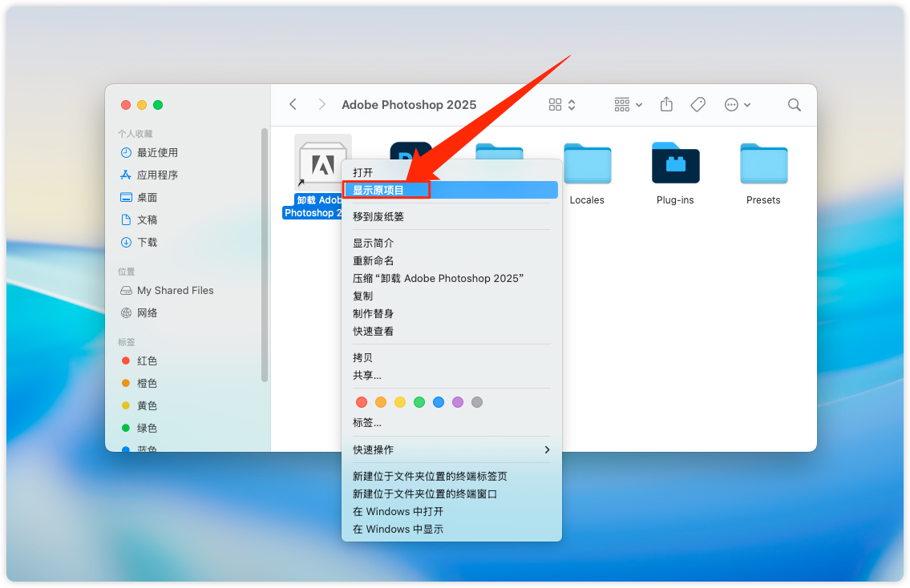This screenshot has width=910, height=588.
Task: Pick the purple tag color dot
Action: tap(458, 402)
